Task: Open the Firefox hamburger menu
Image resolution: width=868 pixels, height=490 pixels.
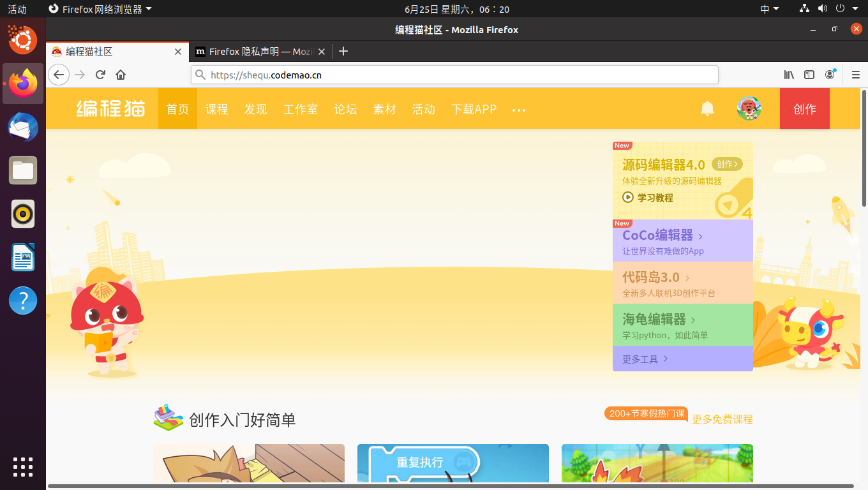Action: (856, 75)
